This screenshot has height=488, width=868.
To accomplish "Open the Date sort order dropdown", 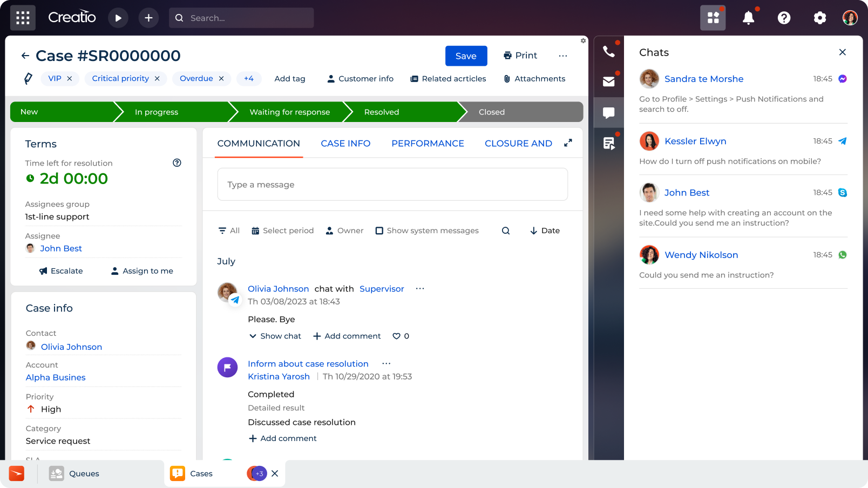I will click(545, 231).
